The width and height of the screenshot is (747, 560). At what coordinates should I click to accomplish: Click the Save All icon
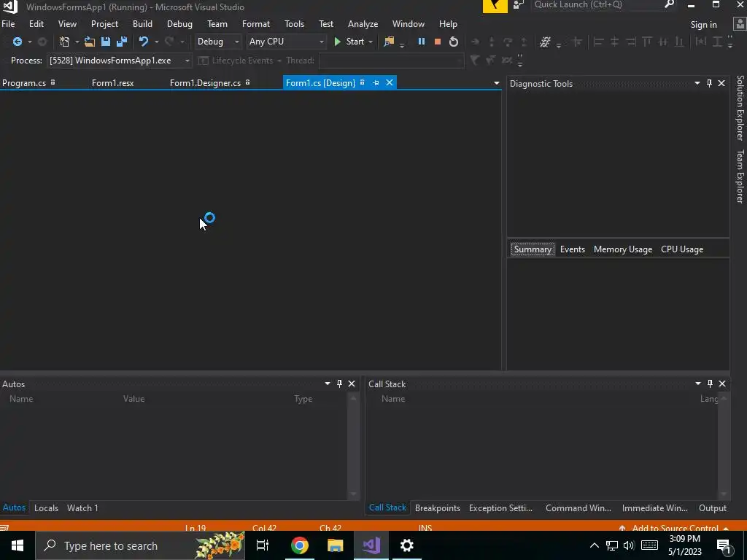(122, 42)
